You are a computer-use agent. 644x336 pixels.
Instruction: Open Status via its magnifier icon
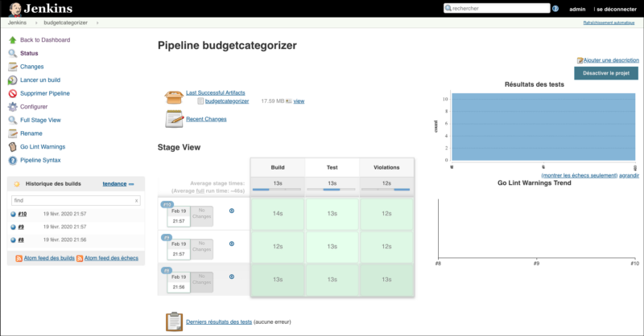(12, 53)
